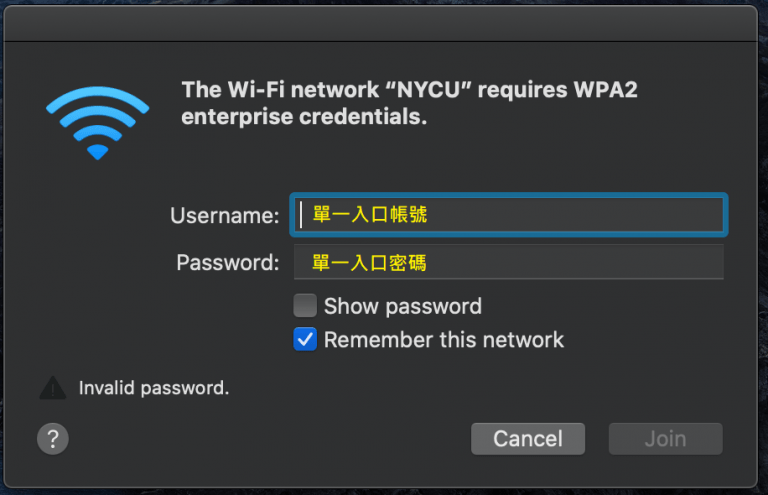The height and width of the screenshot is (495, 768).
Task: Uncheck the Remember this network checkbox
Action: 305,340
